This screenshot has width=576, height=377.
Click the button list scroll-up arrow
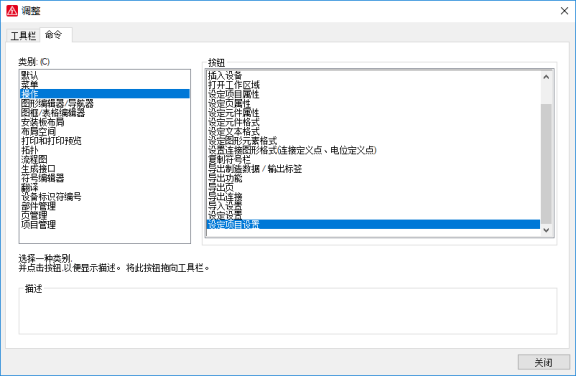[546, 77]
